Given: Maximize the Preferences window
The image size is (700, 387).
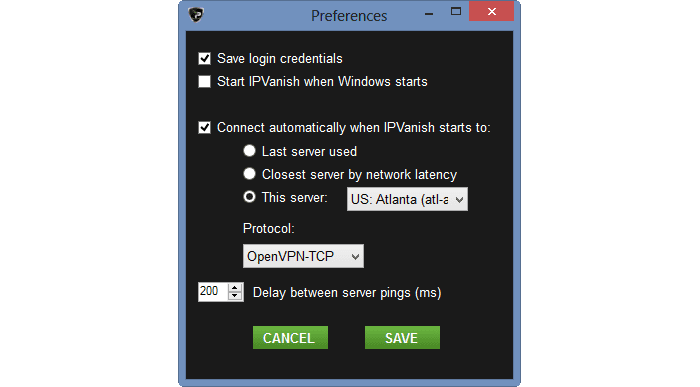Looking at the screenshot, I should [x=456, y=12].
